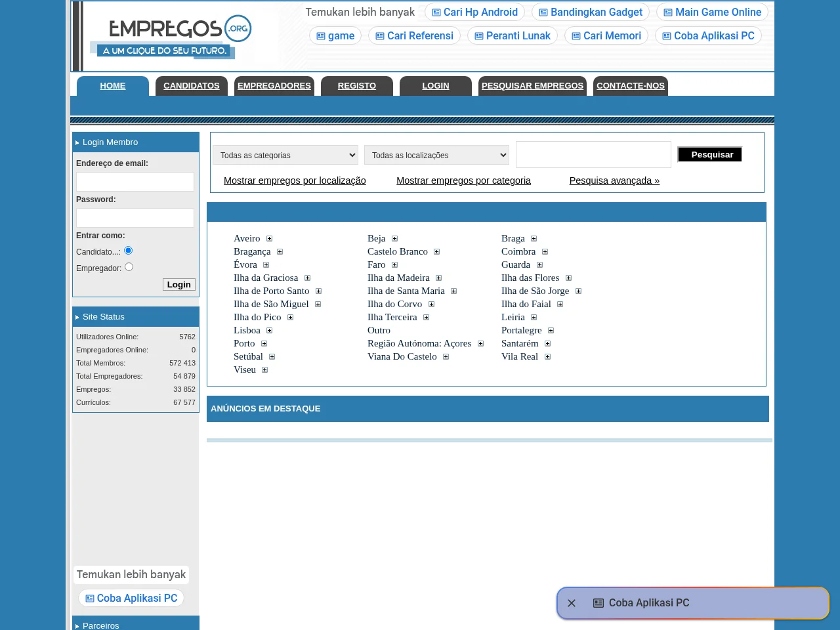Viewport: 840px width, 630px height.
Task: Focus the Endereço de email field
Action: point(135,182)
